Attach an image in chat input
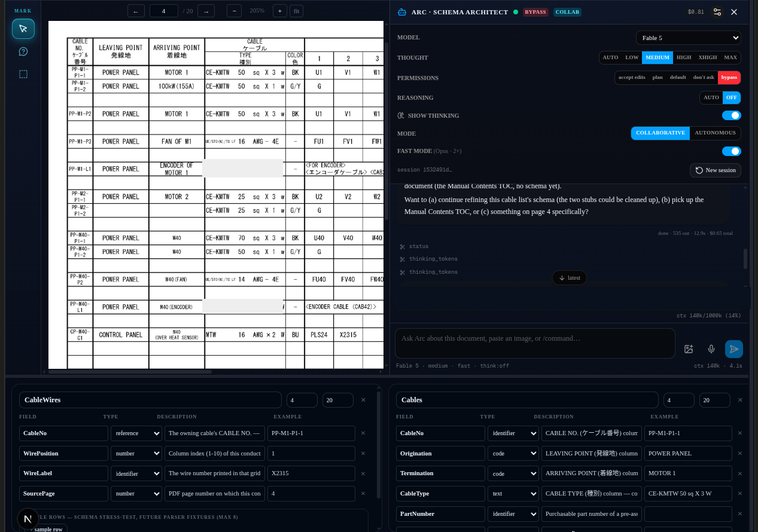The width and height of the screenshot is (758, 532). 689,349
